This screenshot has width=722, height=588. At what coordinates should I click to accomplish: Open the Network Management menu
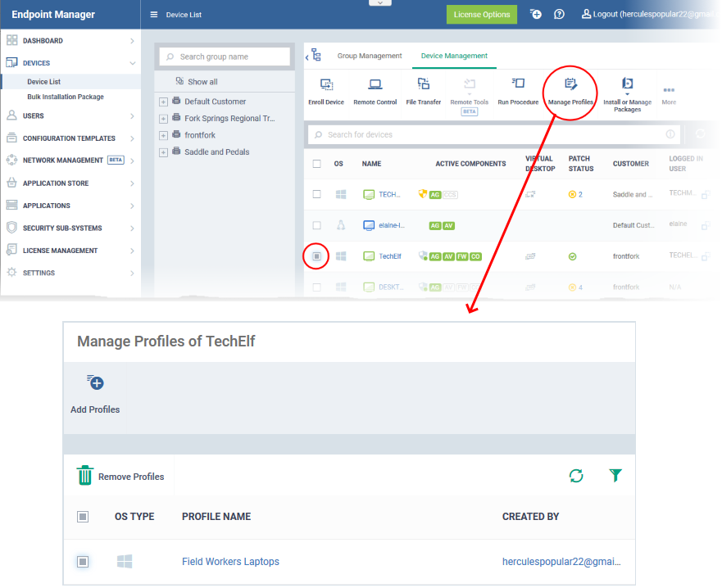click(x=70, y=161)
